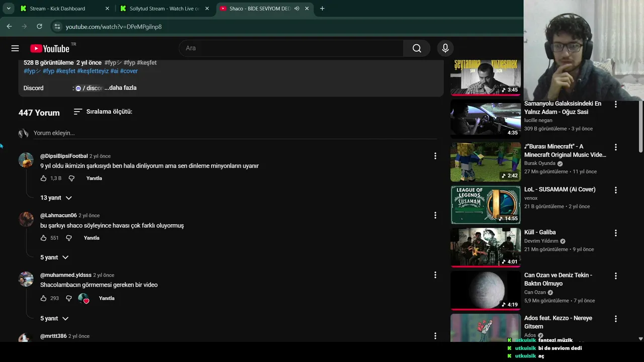Dislike the @muhammed.yldsss comment
The width and height of the screenshot is (644, 362).
click(69, 298)
